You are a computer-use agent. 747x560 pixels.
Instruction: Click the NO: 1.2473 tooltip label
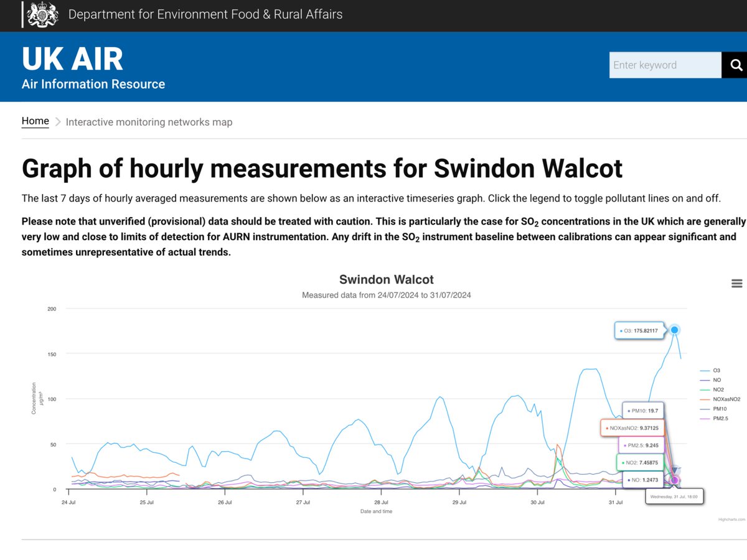[x=643, y=480]
